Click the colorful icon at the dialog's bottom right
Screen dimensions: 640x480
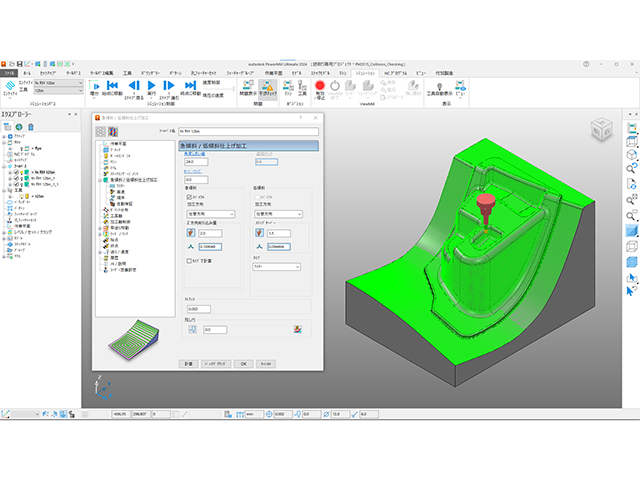pyautogui.click(x=298, y=329)
